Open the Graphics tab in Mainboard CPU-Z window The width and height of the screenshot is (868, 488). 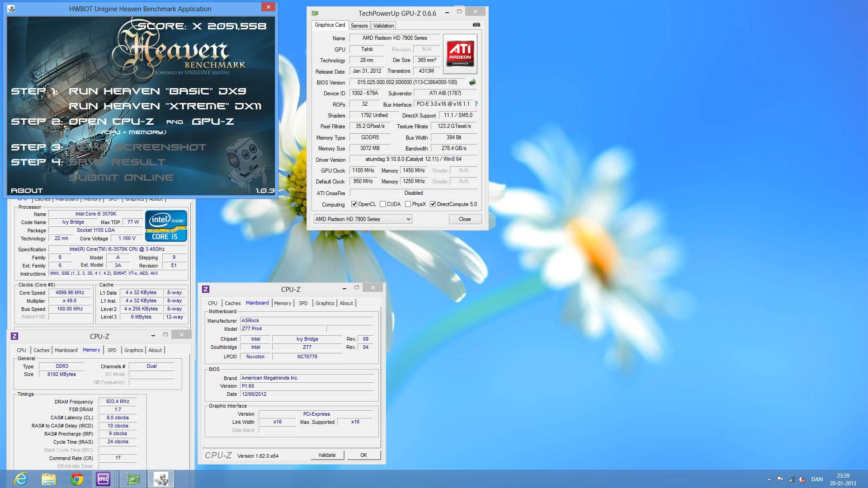click(x=325, y=303)
